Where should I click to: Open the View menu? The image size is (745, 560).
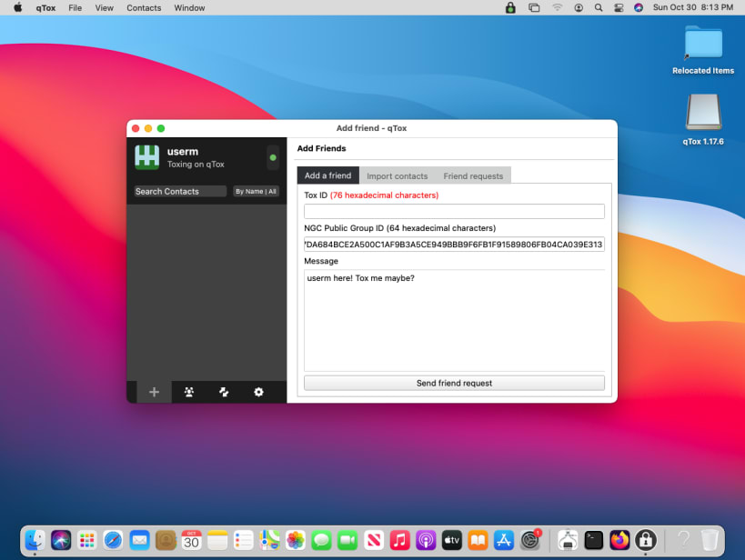pyautogui.click(x=104, y=7)
